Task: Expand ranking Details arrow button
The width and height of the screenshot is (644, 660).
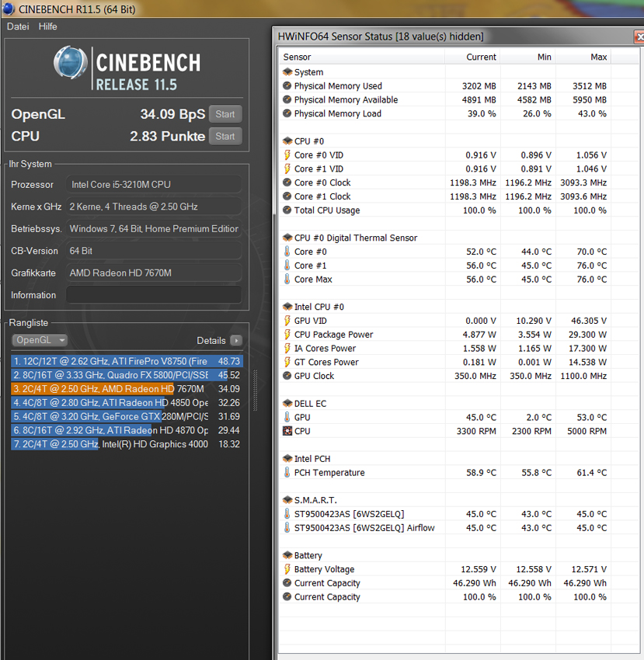Action: (236, 341)
